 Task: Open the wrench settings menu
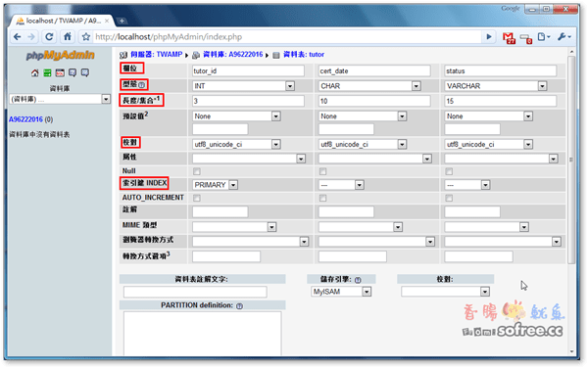(564, 36)
